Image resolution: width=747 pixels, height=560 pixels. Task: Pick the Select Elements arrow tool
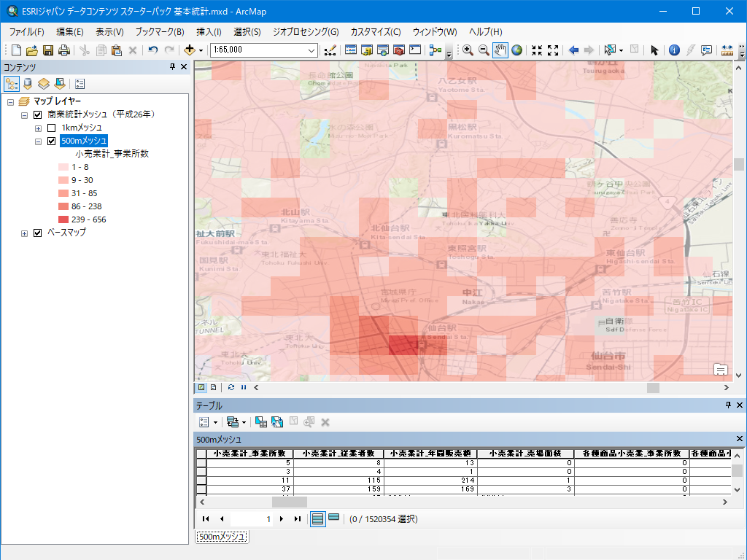click(654, 50)
